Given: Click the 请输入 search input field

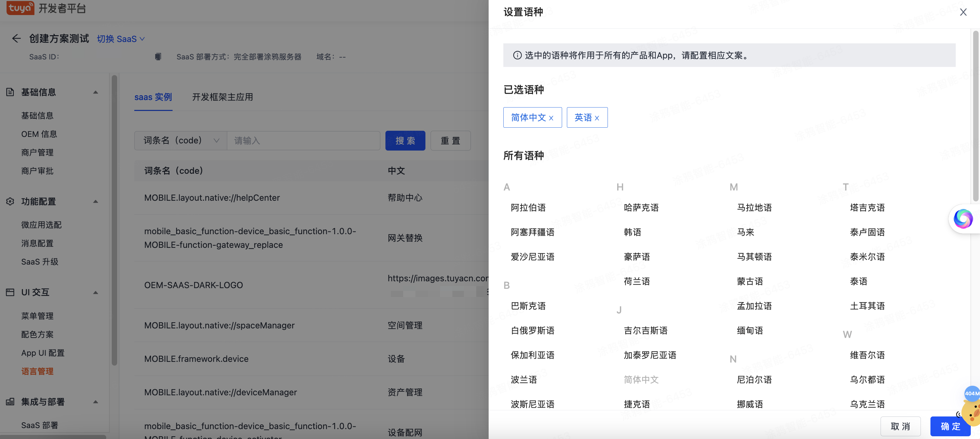Looking at the screenshot, I should point(303,141).
